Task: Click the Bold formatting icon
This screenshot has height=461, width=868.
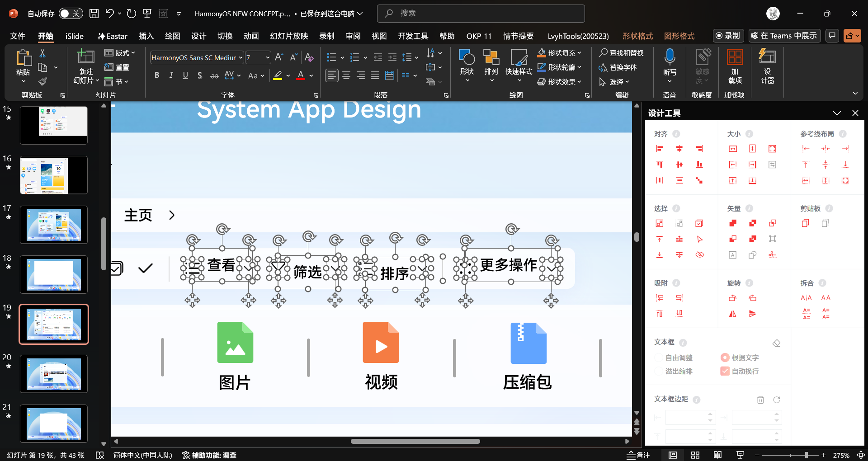Action: point(157,75)
